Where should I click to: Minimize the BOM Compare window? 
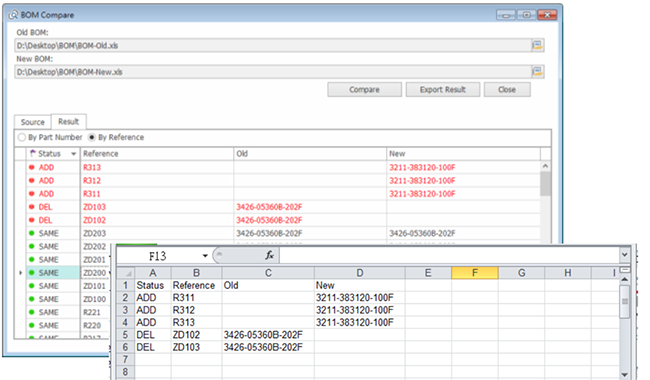click(506, 15)
